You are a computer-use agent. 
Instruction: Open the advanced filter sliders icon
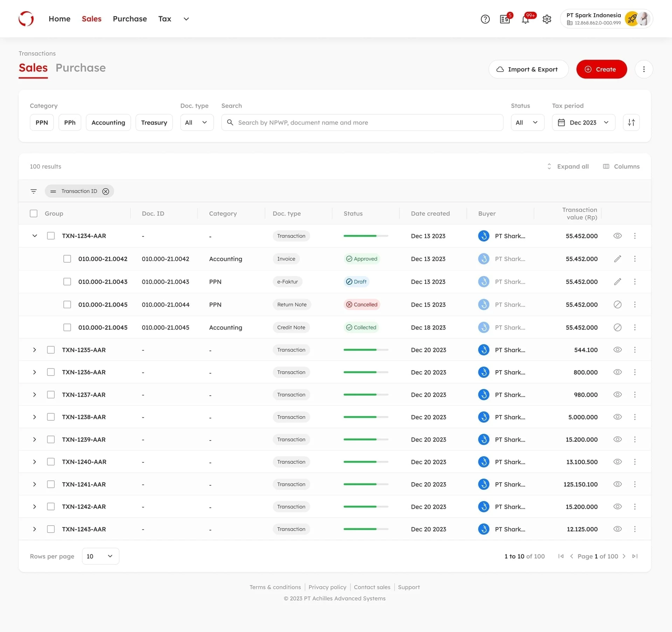631,123
